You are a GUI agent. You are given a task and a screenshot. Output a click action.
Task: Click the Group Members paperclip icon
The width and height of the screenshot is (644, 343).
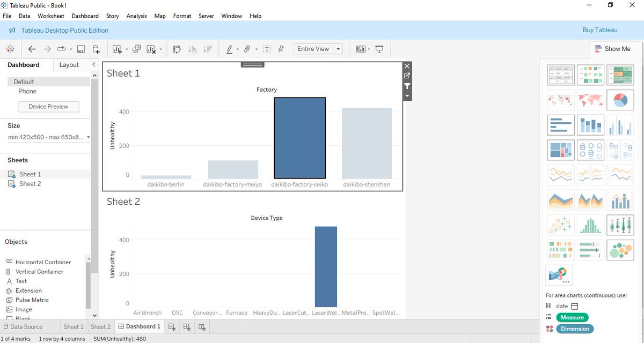(x=247, y=49)
